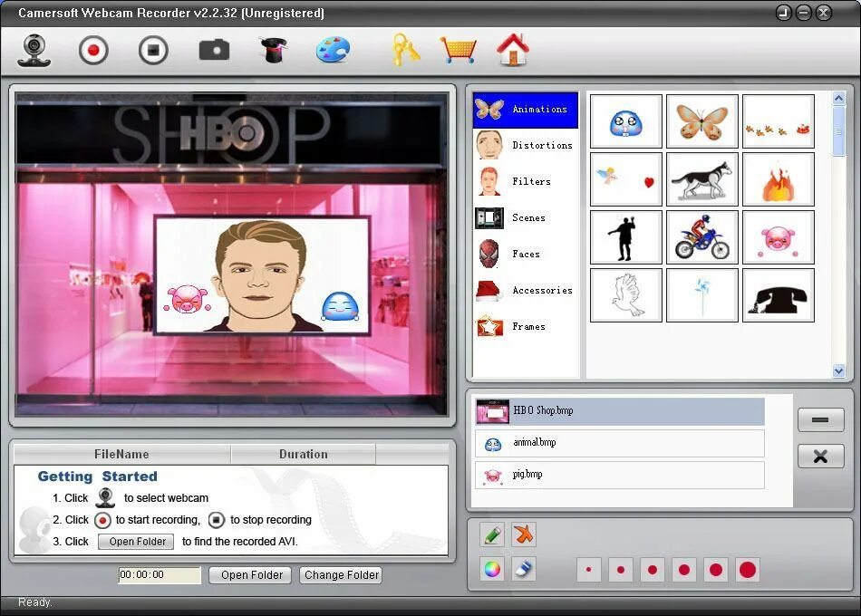Open the color wheel picker
The height and width of the screenshot is (616, 861).
(492, 570)
